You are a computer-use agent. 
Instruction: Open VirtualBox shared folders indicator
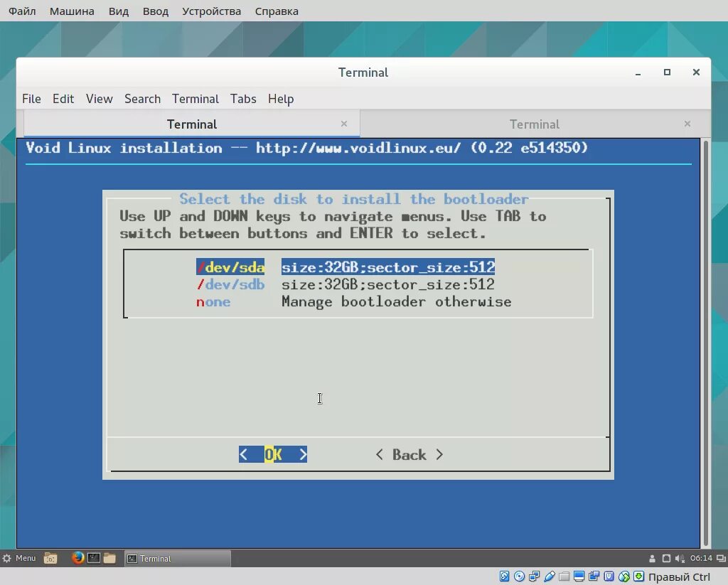point(564,576)
